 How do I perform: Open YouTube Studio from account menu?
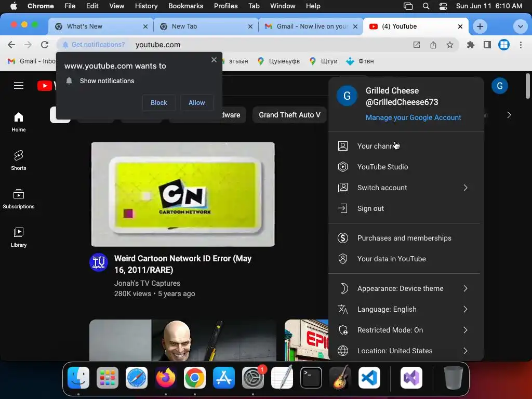(406, 167)
